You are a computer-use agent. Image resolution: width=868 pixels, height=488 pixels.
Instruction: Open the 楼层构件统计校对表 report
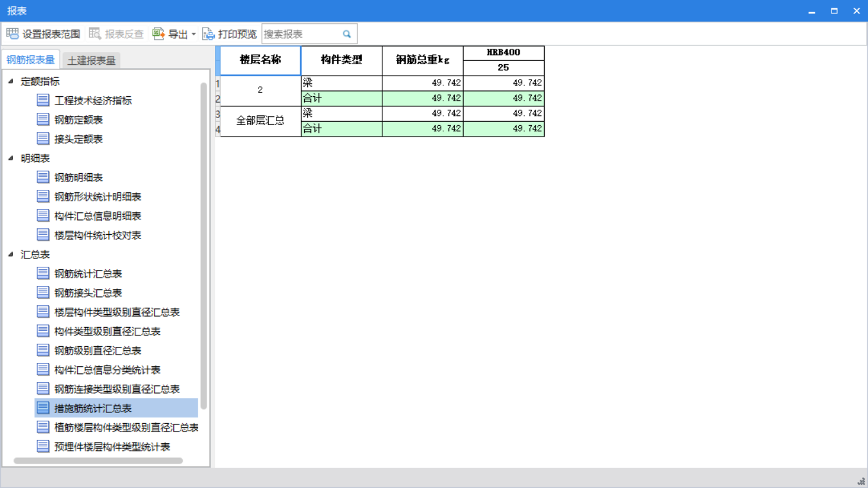coord(98,235)
